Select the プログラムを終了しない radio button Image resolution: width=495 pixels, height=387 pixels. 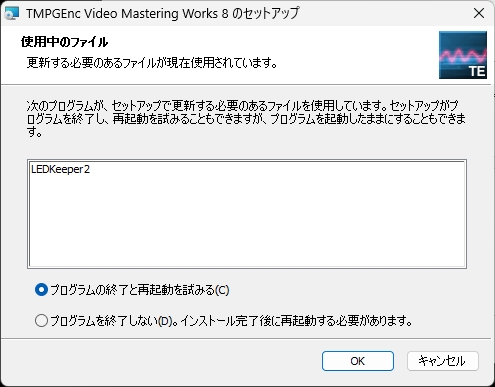point(41,321)
